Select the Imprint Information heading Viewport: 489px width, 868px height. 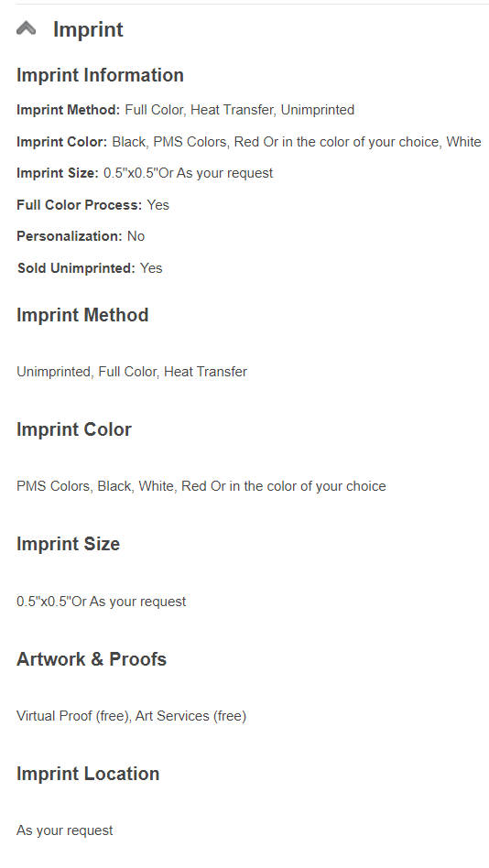[100, 75]
